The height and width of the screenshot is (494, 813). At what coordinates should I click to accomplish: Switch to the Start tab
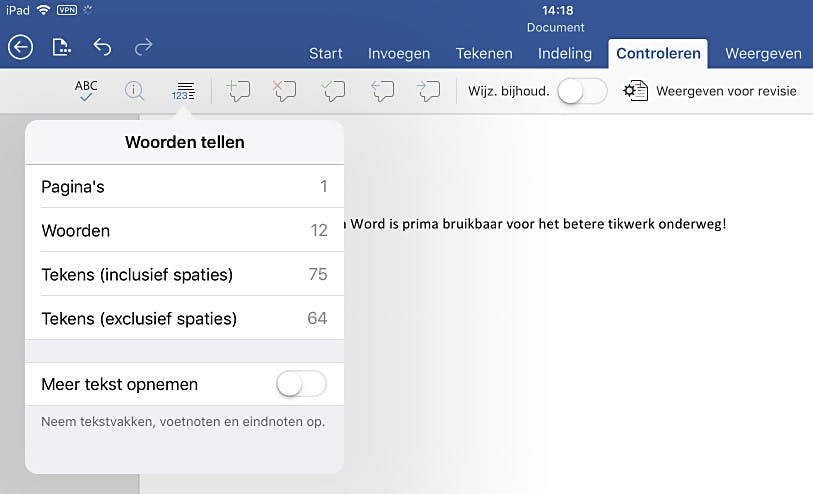click(326, 53)
